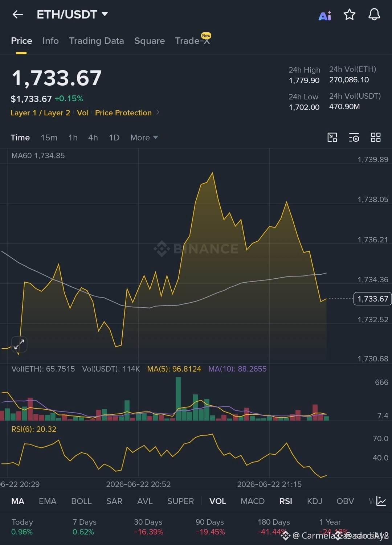Toggle the OBV sub-indicator
This screenshot has height=545, width=392.
coord(345,501)
